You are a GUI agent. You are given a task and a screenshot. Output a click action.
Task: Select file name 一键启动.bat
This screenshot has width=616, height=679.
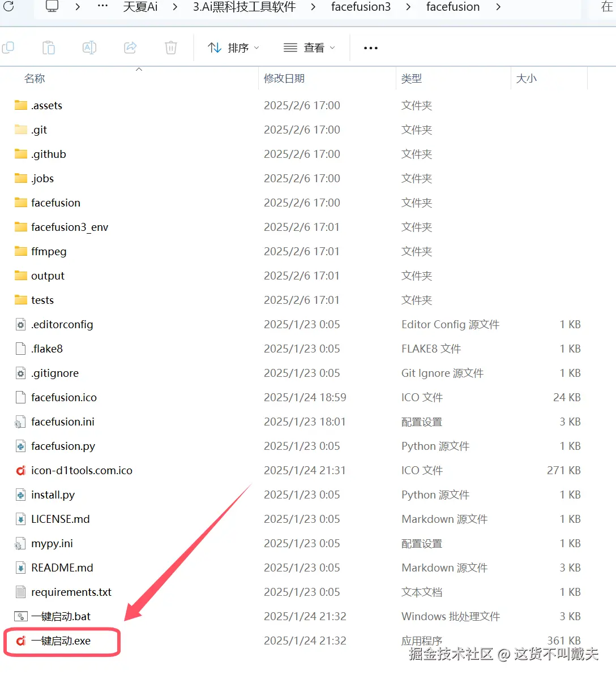pyautogui.click(x=61, y=616)
